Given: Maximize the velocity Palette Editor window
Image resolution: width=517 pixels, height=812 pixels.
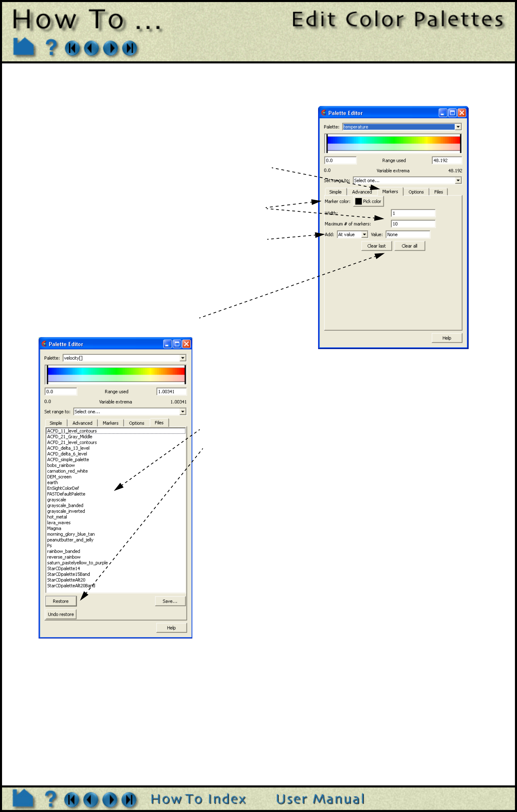Looking at the screenshot, I should pyautogui.click(x=177, y=344).
